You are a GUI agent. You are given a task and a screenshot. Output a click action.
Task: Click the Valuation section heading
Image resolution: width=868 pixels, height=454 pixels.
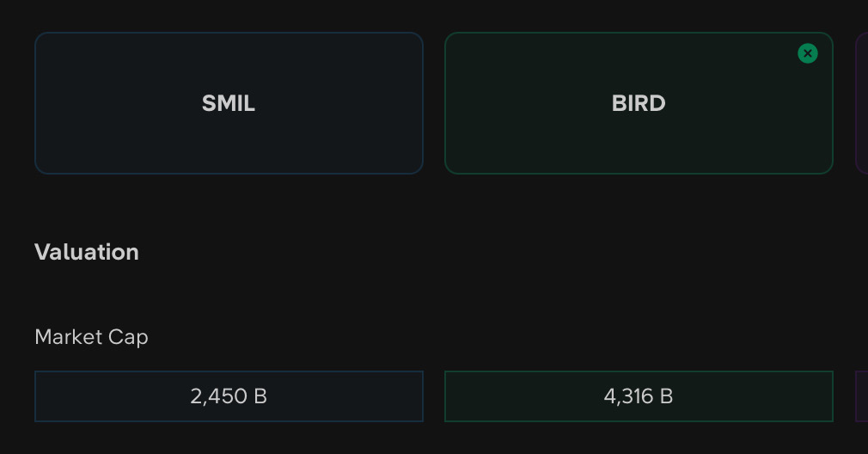pos(87,252)
